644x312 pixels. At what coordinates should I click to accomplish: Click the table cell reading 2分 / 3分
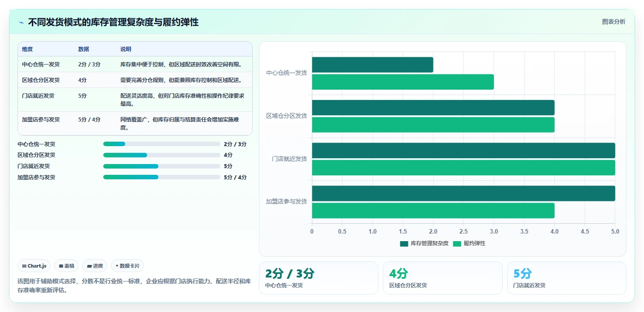89,64
